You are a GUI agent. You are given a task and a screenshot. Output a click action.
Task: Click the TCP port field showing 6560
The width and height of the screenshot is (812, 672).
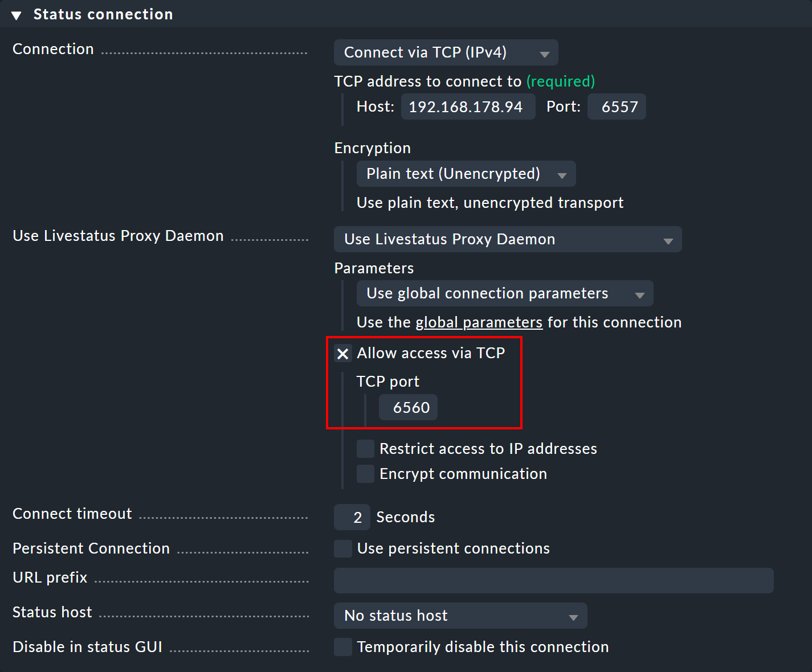click(x=407, y=407)
